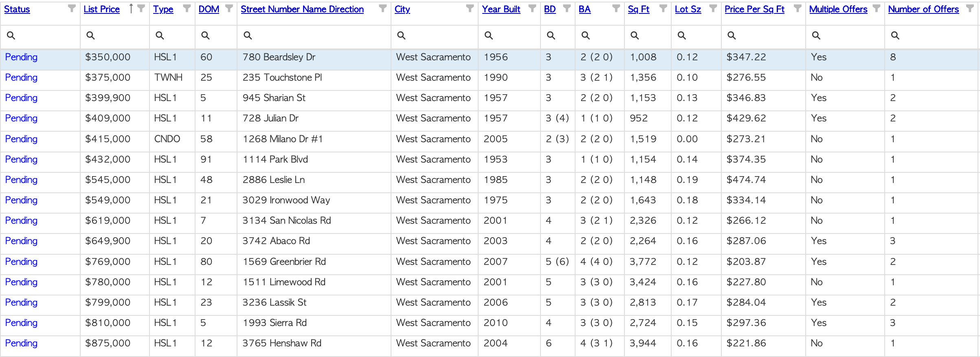Image resolution: width=980 pixels, height=357 pixels.
Task: Click the Year Built filter funnel icon
Action: pos(532,9)
